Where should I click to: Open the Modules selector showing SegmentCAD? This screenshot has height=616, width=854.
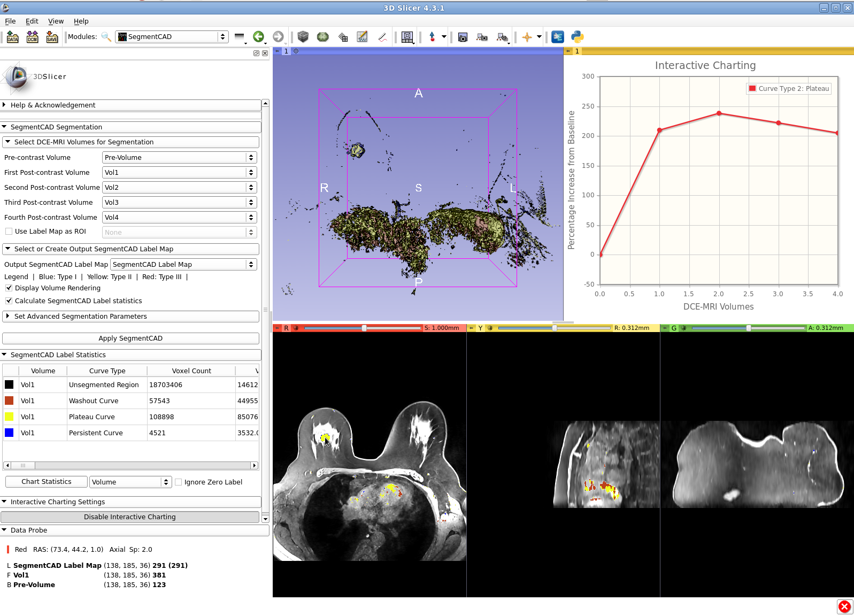(172, 37)
